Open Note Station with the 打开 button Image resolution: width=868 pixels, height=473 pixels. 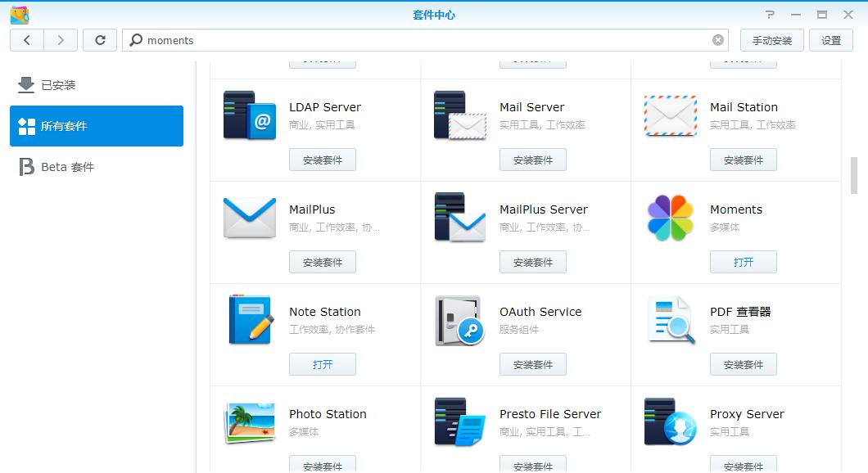[322, 364]
